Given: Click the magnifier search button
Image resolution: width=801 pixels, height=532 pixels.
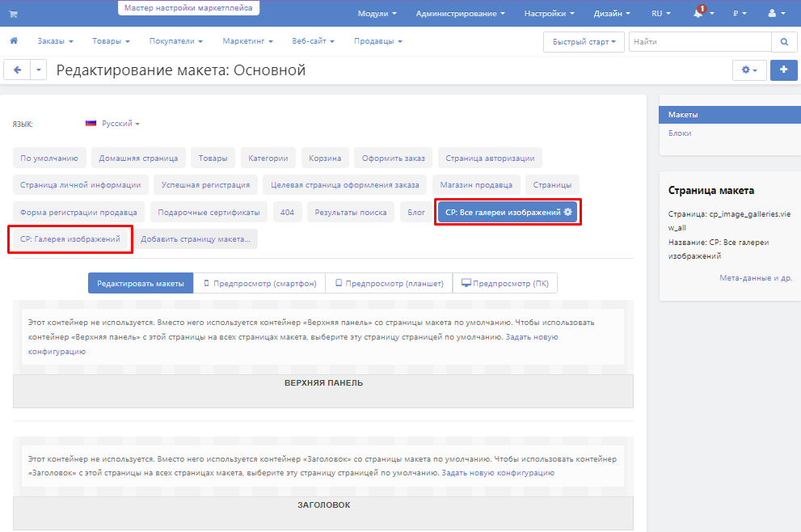Looking at the screenshot, I should 784,42.
